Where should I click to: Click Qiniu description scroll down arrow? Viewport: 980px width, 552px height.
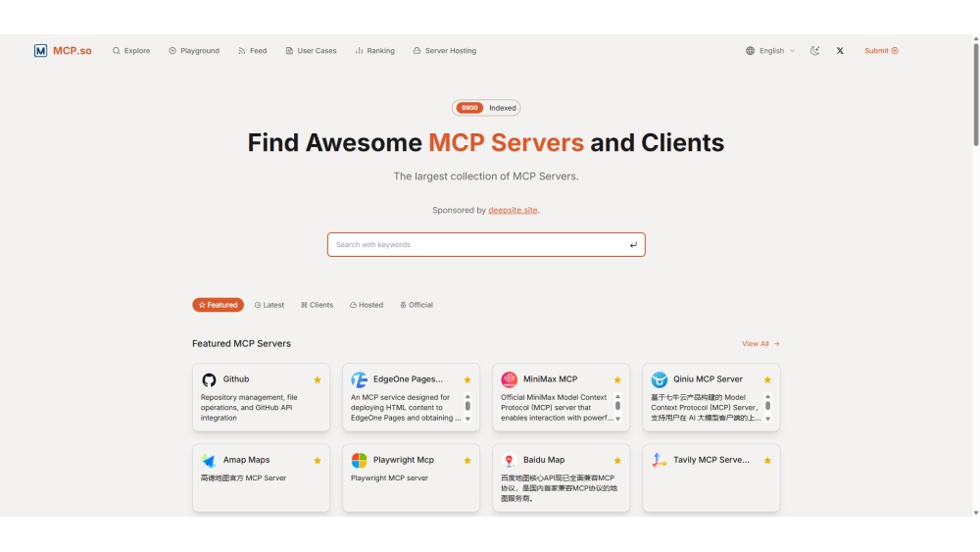pyautogui.click(x=767, y=419)
